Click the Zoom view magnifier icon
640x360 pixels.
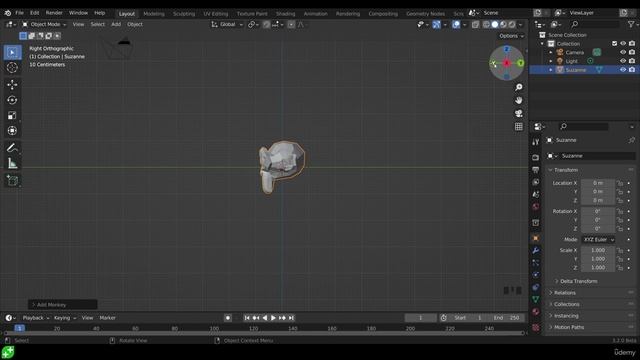click(518, 87)
